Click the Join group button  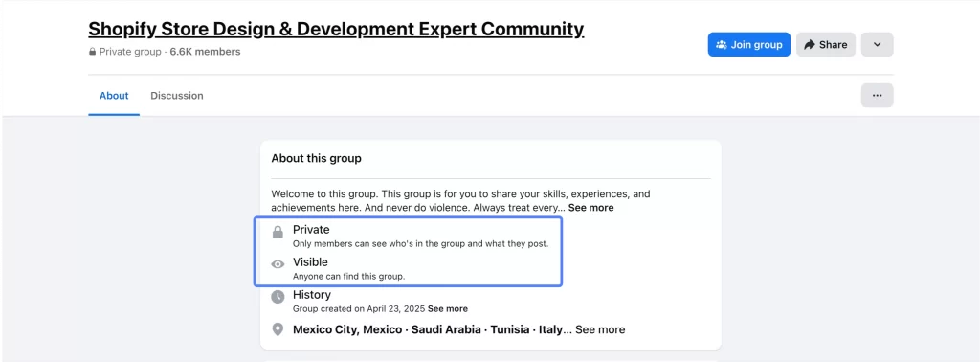pyautogui.click(x=748, y=44)
